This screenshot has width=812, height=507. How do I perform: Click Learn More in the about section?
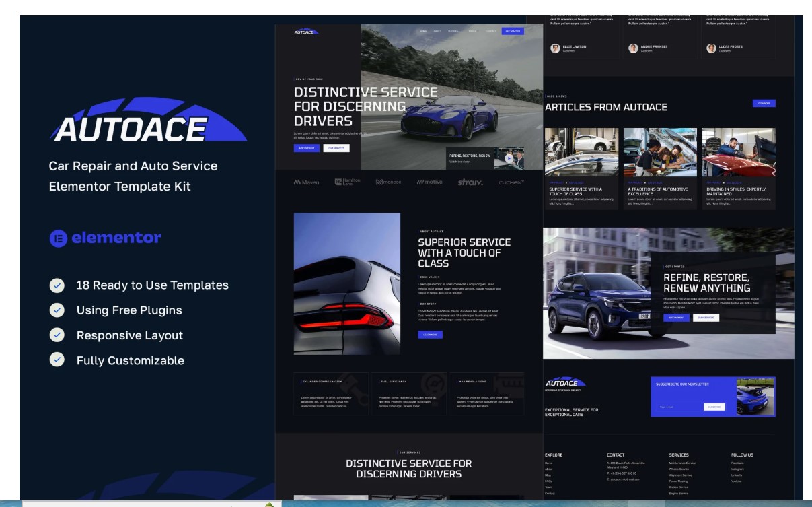tap(431, 335)
